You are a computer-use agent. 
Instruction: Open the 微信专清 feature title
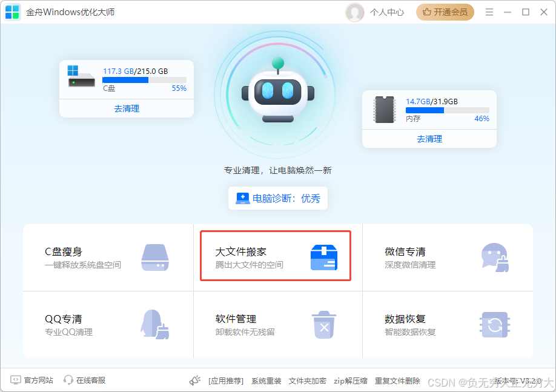coord(405,251)
